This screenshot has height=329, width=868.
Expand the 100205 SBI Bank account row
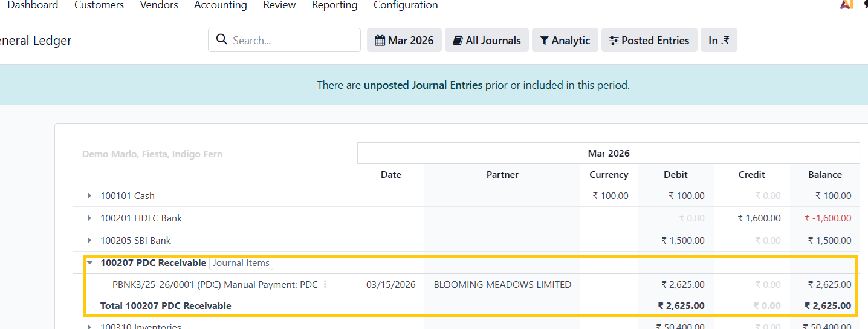point(89,241)
